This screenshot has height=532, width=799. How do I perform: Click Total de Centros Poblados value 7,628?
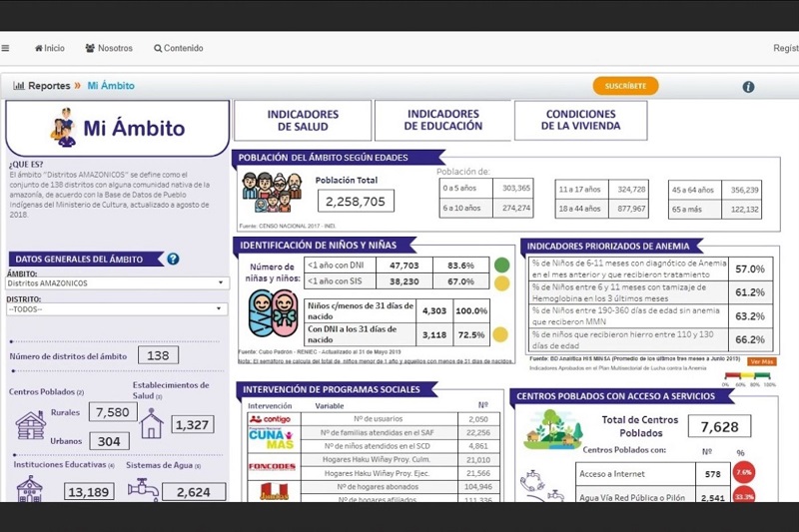(x=719, y=426)
